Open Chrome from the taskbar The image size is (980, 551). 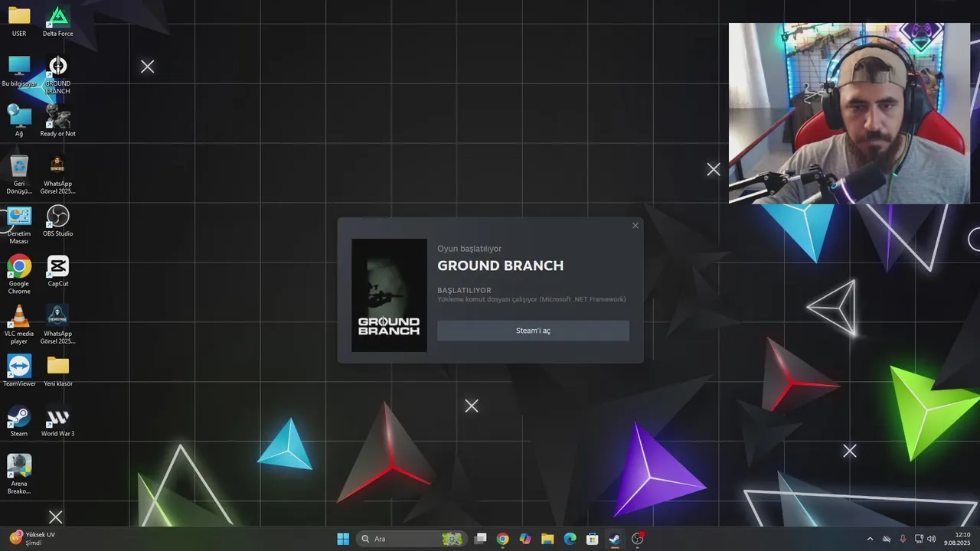[x=502, y=539]
